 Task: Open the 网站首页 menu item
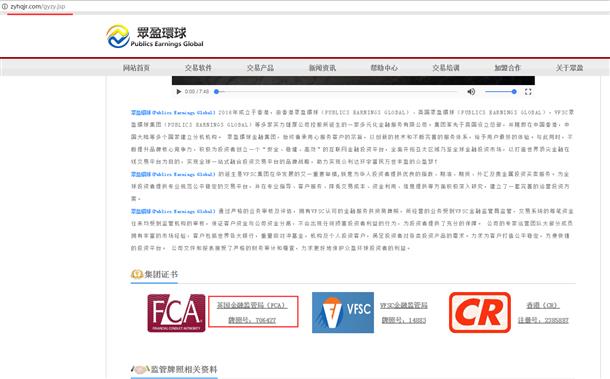tap(137, 68)
